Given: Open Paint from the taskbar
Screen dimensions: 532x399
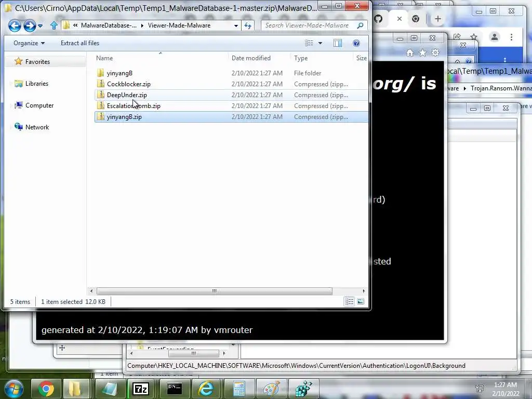Looking at the screenshot, I should 271,389.
